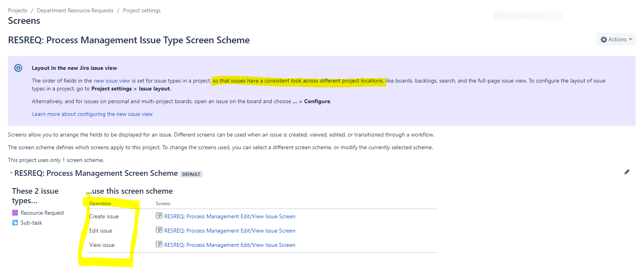
Task: Open the screen link for Edit issue operation
Action: pos(230,231)
